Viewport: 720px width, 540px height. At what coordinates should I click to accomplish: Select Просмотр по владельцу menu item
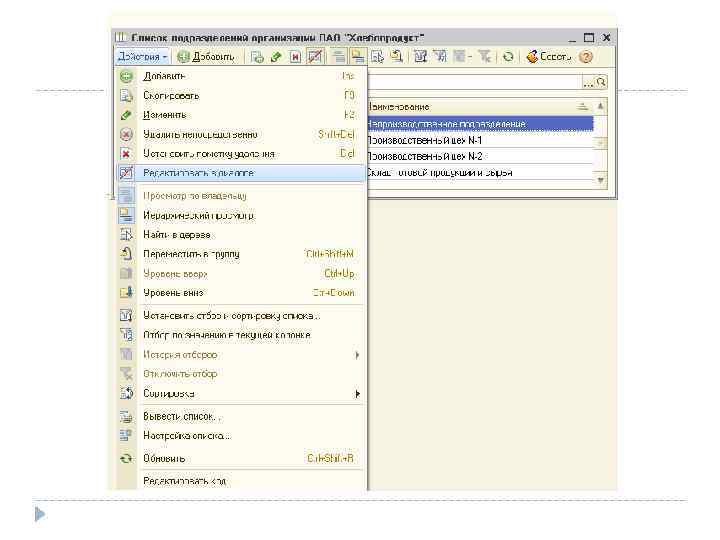coord(241,196)
